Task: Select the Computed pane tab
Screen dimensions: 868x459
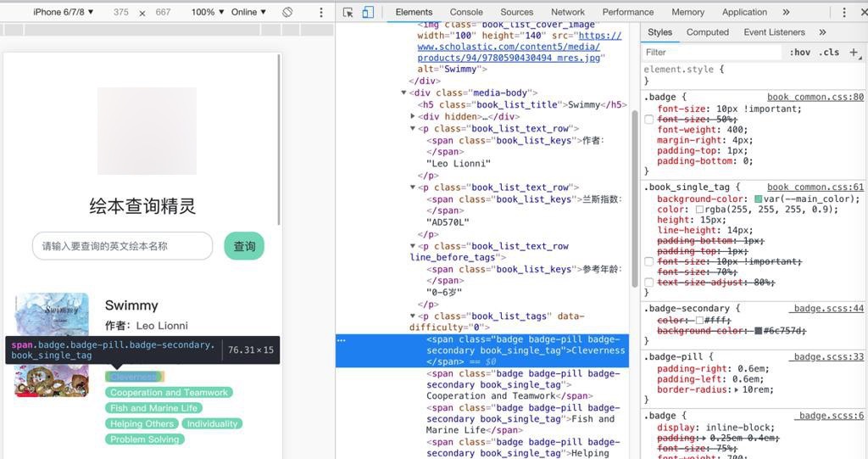Action: 708,32
